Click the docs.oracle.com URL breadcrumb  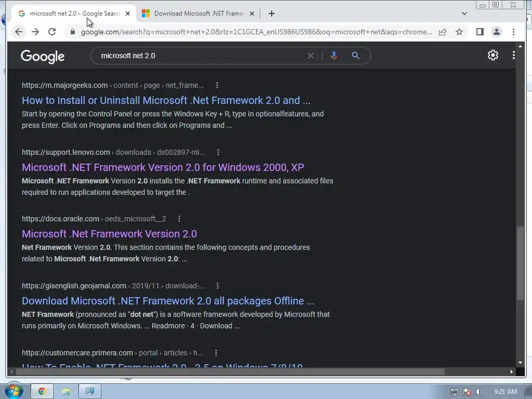pos(94,219)
